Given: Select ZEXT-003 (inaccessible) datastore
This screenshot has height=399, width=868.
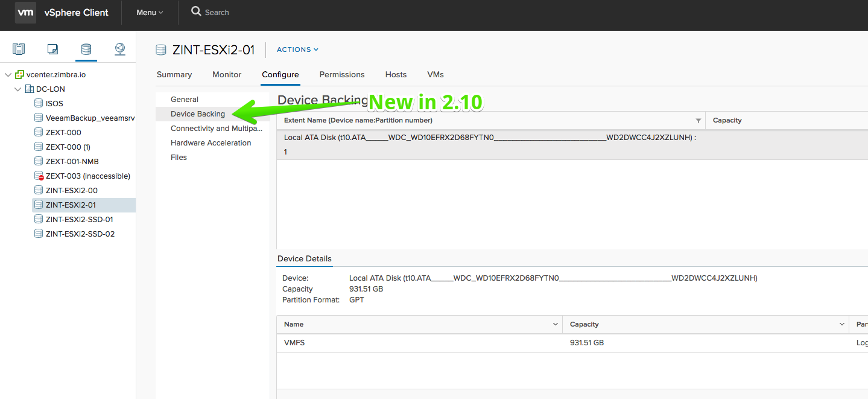Looking at the screenshot, I should coord(88,176).
